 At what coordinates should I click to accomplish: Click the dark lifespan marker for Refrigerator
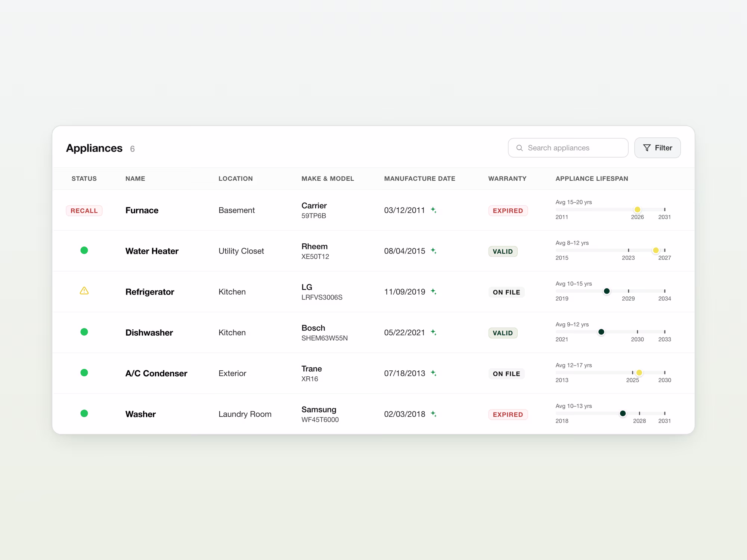click(607, 291)
